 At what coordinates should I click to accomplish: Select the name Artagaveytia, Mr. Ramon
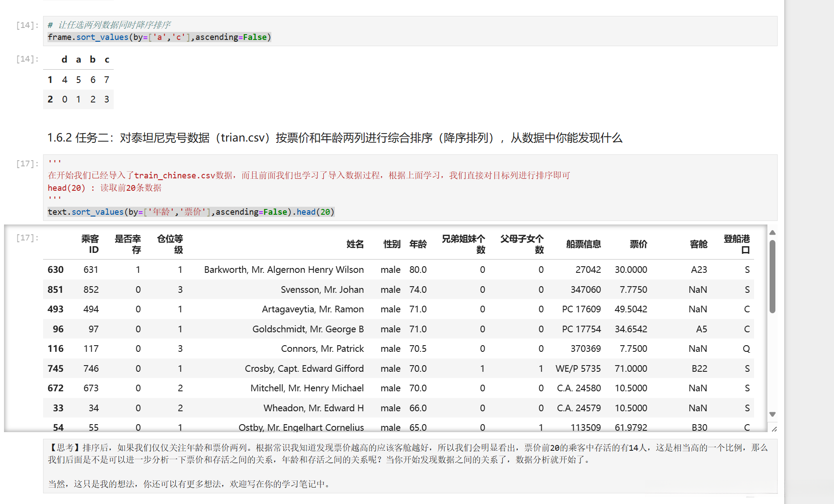point(313,309)
